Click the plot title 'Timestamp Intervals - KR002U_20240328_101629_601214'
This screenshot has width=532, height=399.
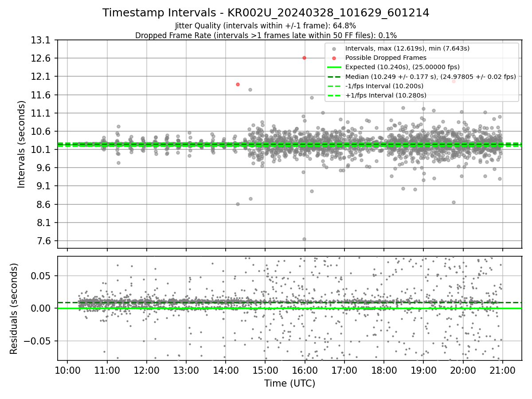coord(266,13)
